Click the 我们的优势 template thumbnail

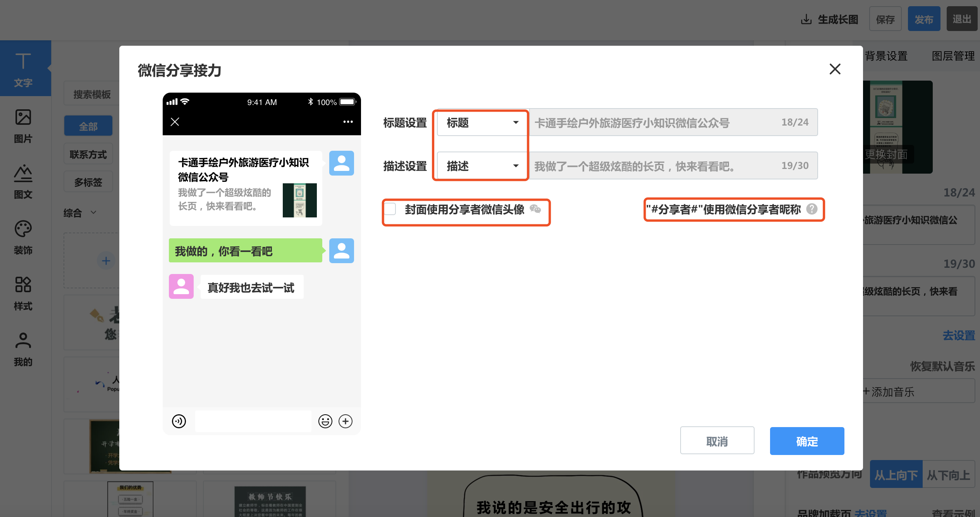[x=130, y=499]
